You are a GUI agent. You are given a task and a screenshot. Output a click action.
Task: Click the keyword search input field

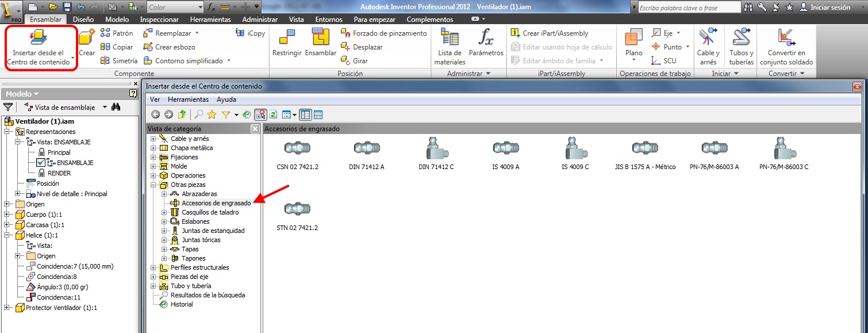(x=689, y=7)
